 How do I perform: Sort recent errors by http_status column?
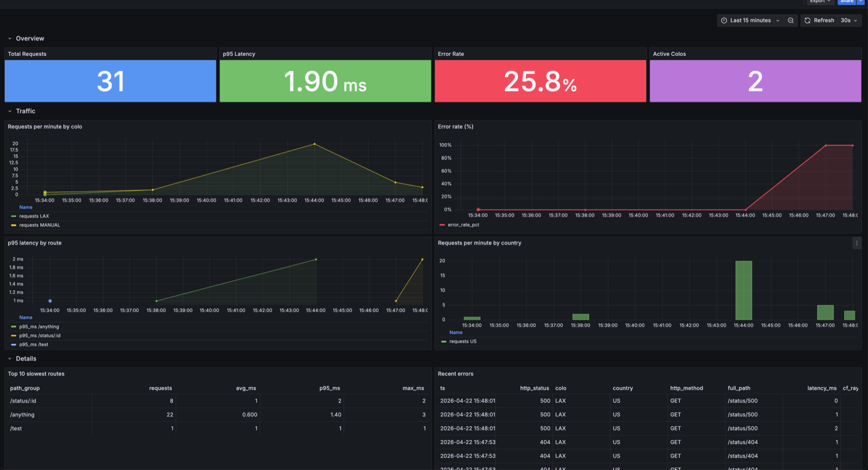pyautogui.click(x=534, y=388)
